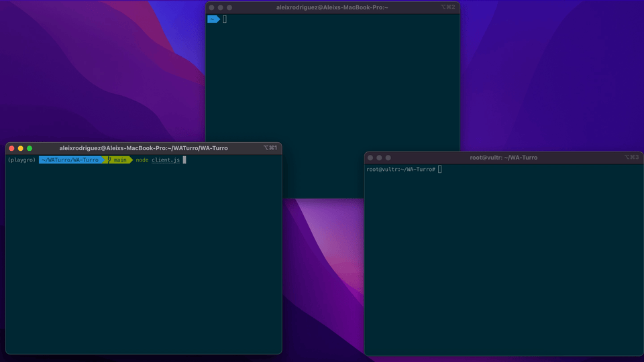The height and width of the screenshot is (362, 644).
Task: Click the ⌥⌘2 shortcut indicator
Action: [x=447, y=7]
